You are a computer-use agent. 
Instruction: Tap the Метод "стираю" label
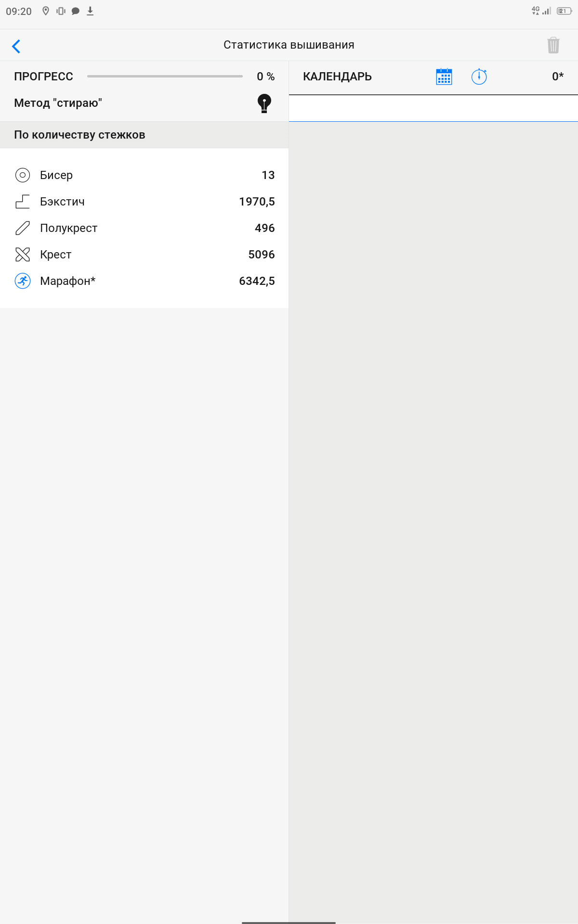click(58, 103)
